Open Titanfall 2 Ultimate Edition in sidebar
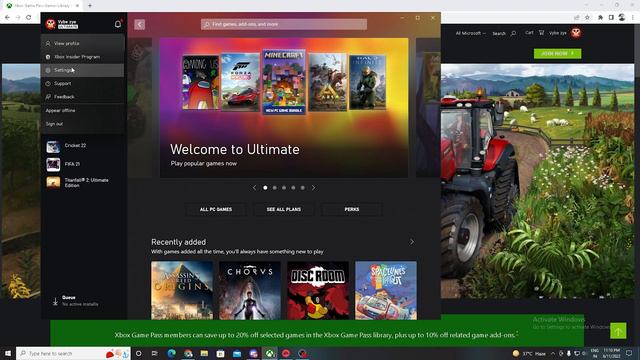The height and width of the screenshot is (360, 640). (x=83, y=182)
